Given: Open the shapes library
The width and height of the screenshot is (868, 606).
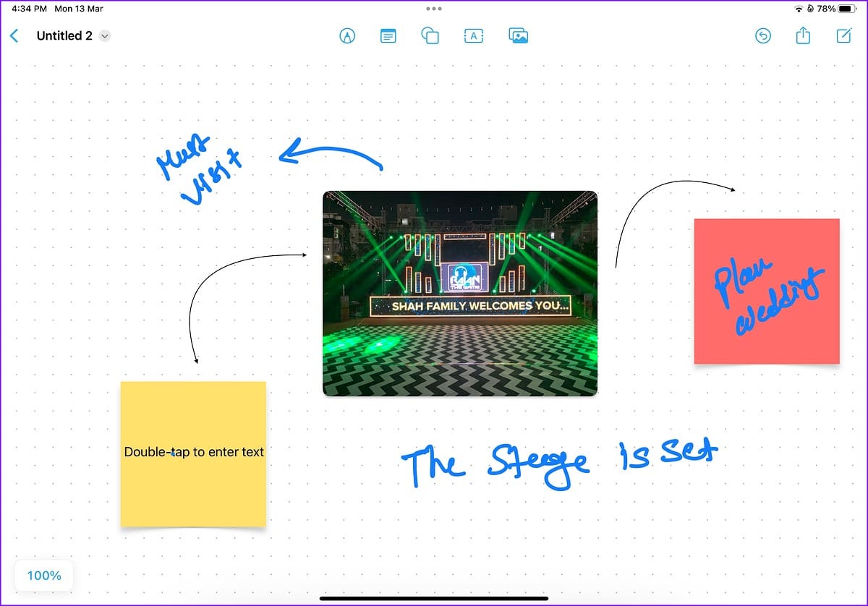Looking at the screenshot, I should pos(430,35).
